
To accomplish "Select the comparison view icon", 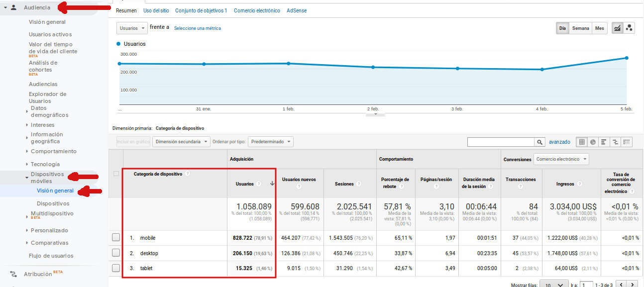I will click(616, 142).
